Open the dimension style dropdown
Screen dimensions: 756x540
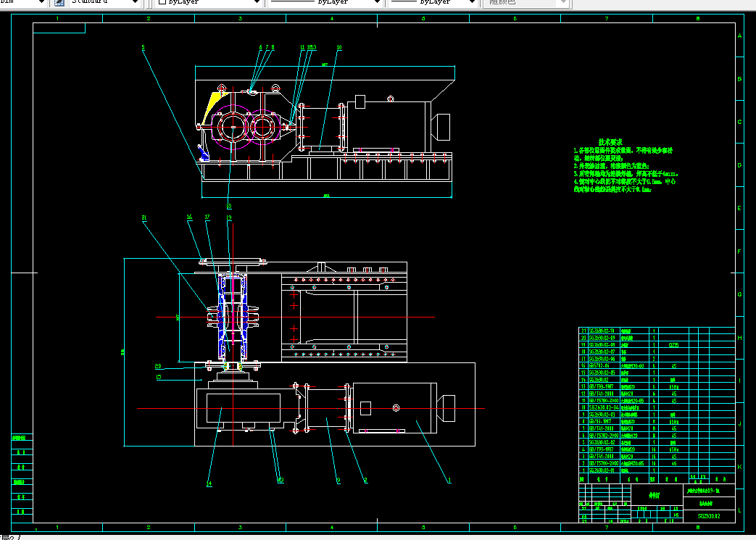point(24,2)
